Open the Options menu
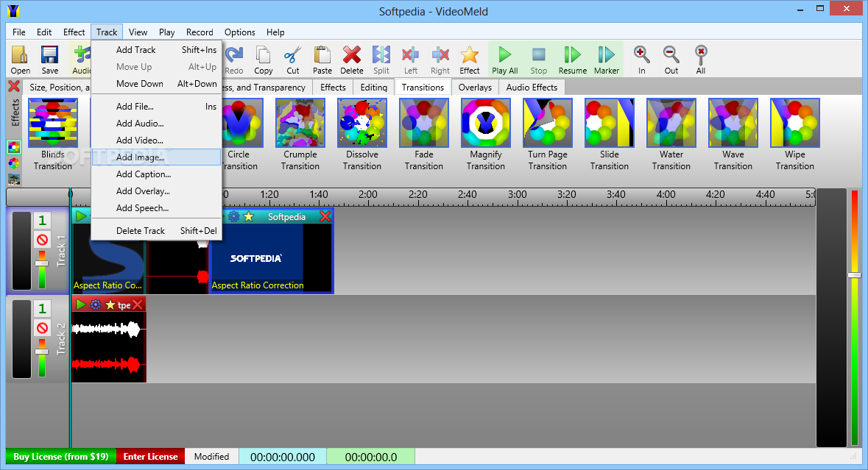Image resolution: width=868 pixels, height=470 pixels. tap(240, 32)
